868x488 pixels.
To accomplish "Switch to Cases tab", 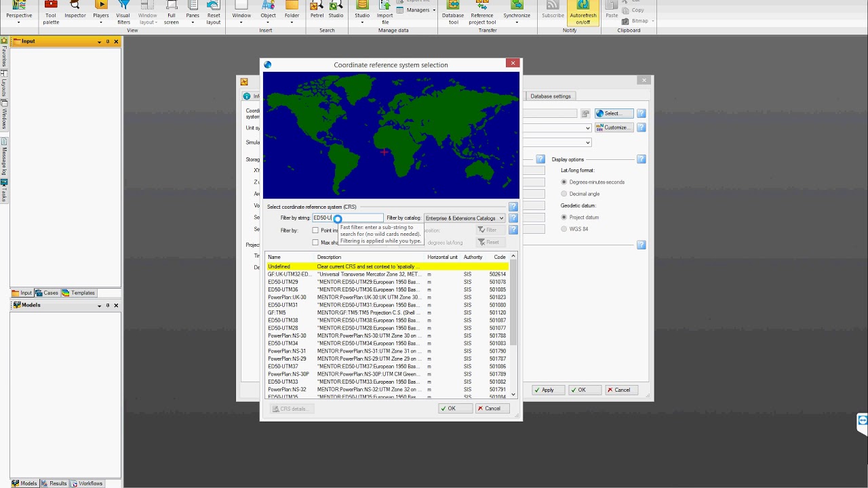I will click(47, 293).
